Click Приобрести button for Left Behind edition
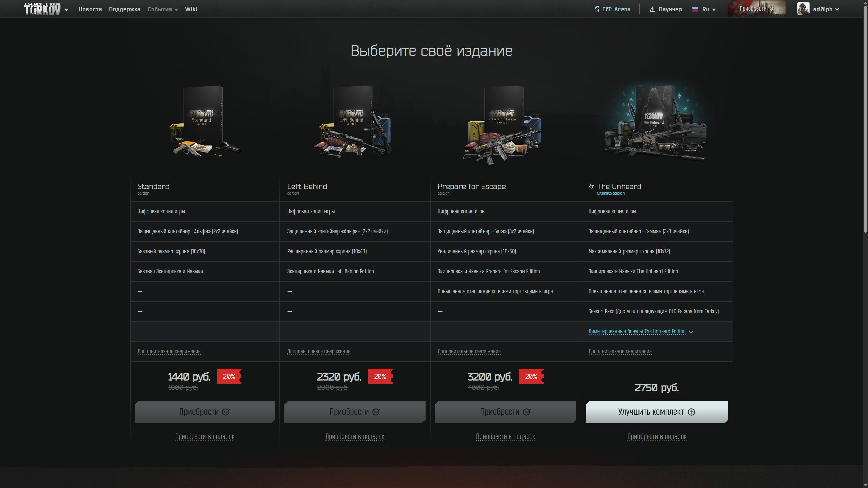This screenshot has width=868, height=488. [355, 412]
